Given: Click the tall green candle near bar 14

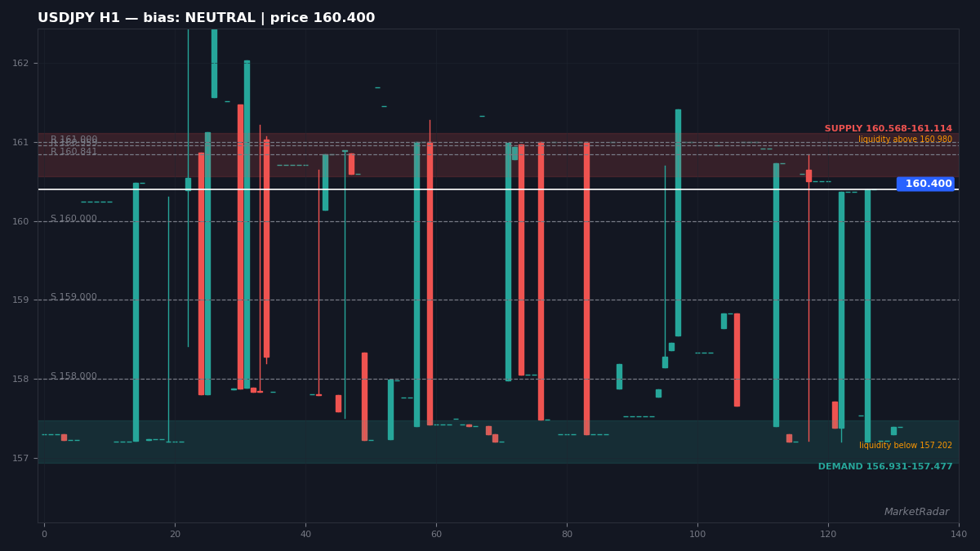Looking at the screenshot, I should point(136,312).
